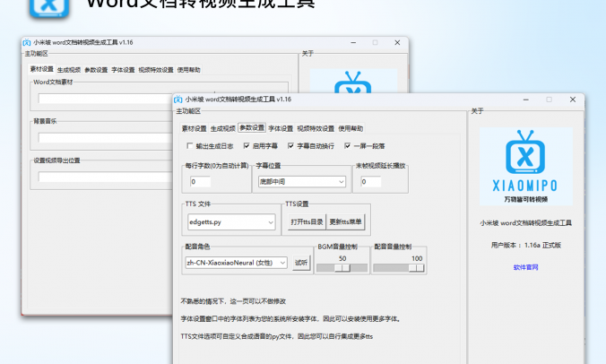
Task: Click the 末帧视频延长播放 input field
Action: click(x=370, y=182)
